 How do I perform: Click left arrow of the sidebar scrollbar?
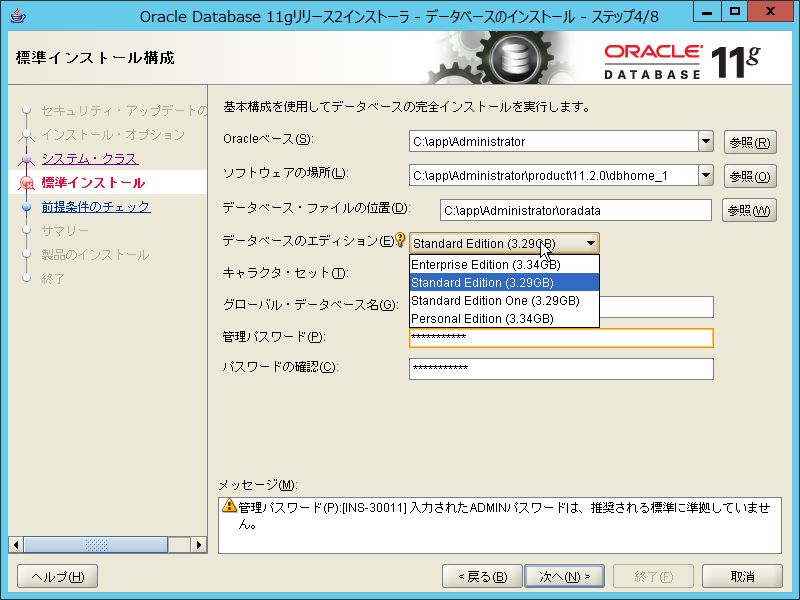16,545
